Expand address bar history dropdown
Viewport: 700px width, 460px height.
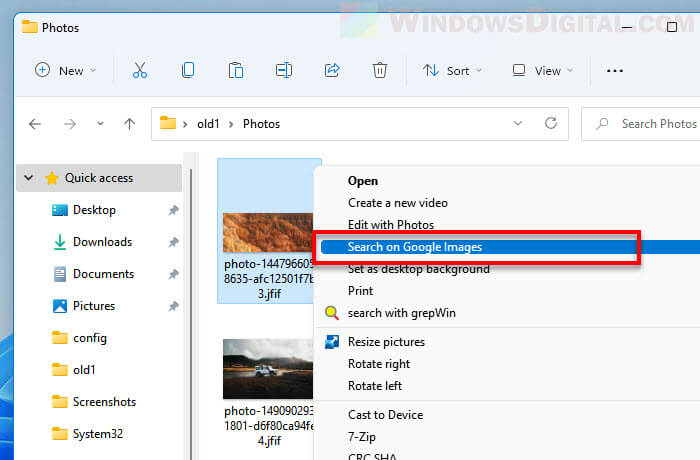tap(518, 123)
